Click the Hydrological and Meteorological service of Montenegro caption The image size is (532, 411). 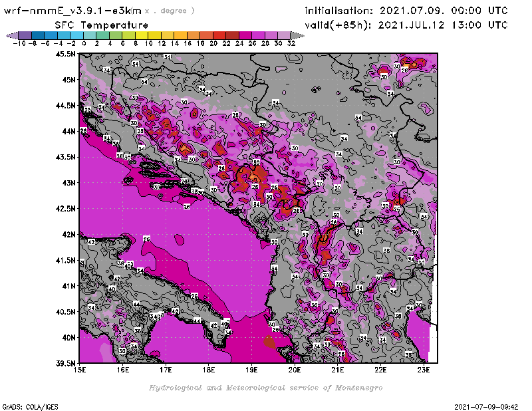[x=265, y=388]
